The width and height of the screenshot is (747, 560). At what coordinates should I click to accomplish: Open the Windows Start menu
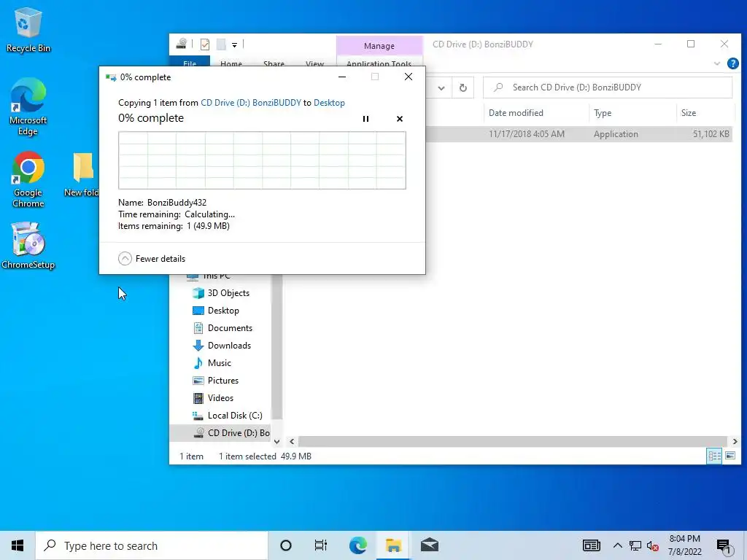(18, 545)
